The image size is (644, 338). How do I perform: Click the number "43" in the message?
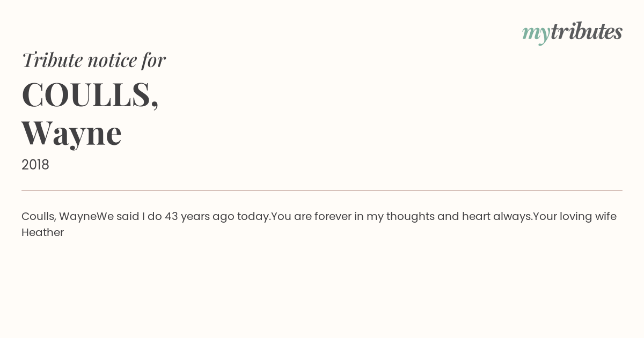point(171,216)
